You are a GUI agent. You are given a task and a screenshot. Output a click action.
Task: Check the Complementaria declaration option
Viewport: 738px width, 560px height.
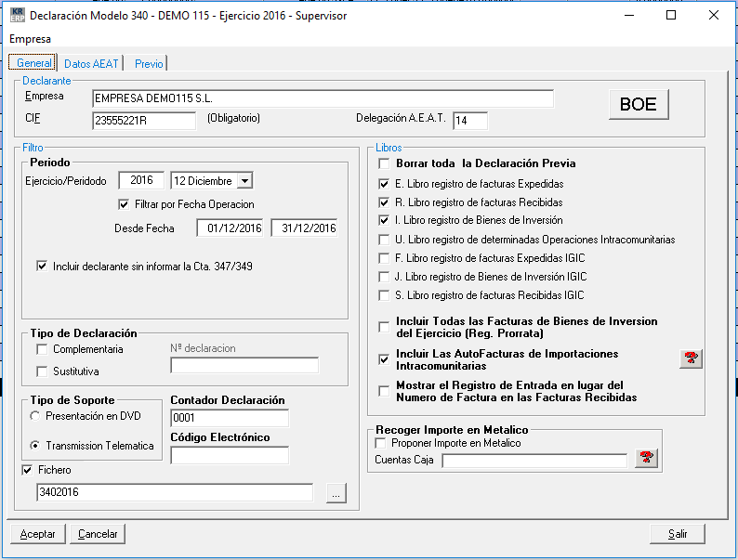(x=42, y=349)
